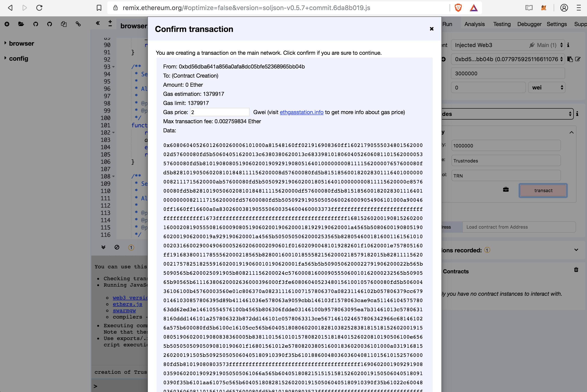Copy the account address to clipboard
The image size is (587, 392).
[570, 59]
